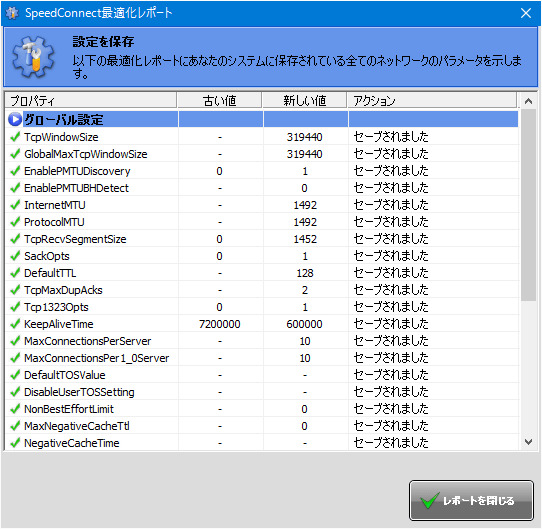Click the 新しい値 column header

point(305,101)
